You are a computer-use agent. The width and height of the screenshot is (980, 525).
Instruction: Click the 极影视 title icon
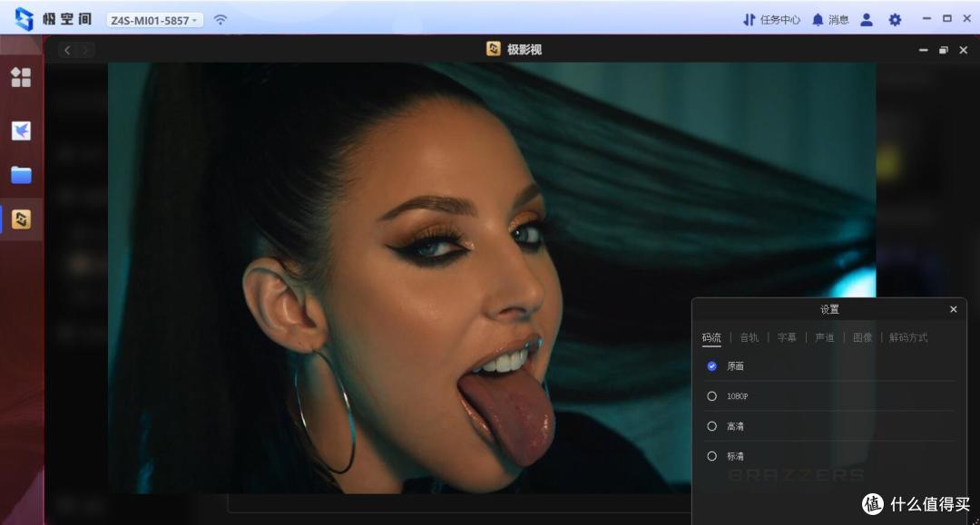pos(493,49)
